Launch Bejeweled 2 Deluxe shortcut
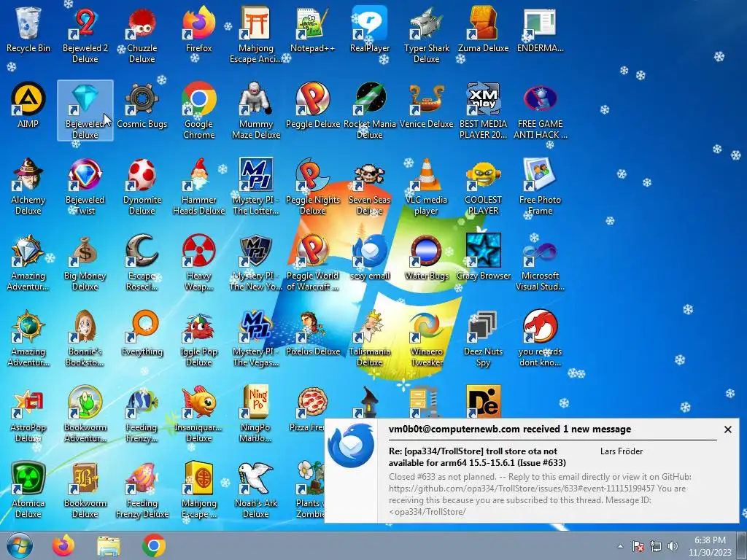 85,34
